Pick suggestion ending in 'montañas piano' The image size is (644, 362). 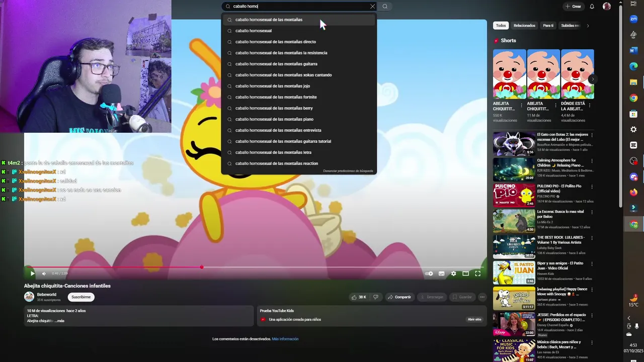pyautogui.click(x=299, y=119)
